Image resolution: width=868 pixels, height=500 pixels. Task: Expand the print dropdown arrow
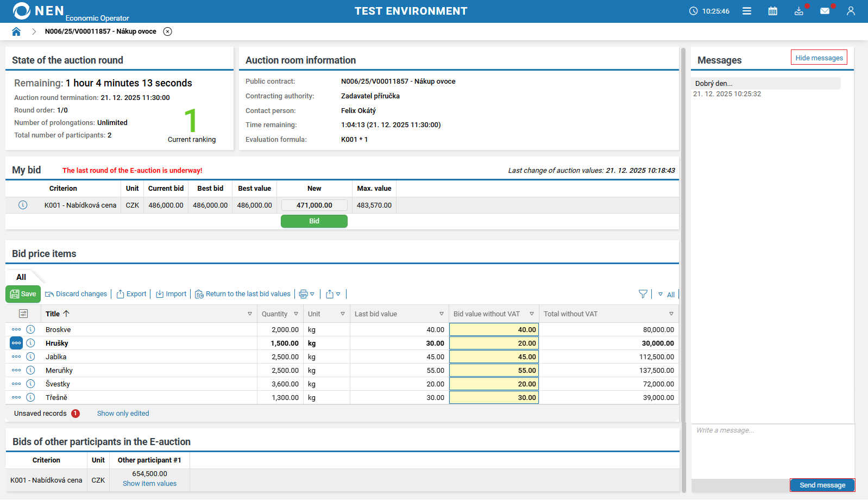(x=312, y=294)
